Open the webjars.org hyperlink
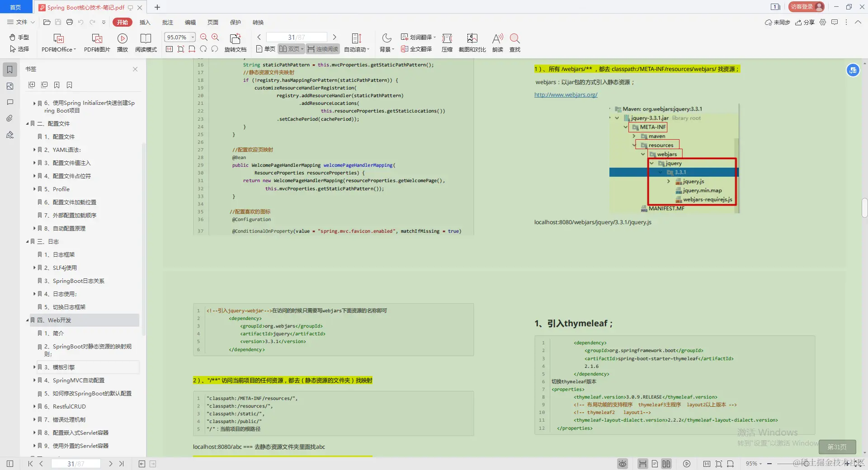Screen dimensions: 868x470 566,95
